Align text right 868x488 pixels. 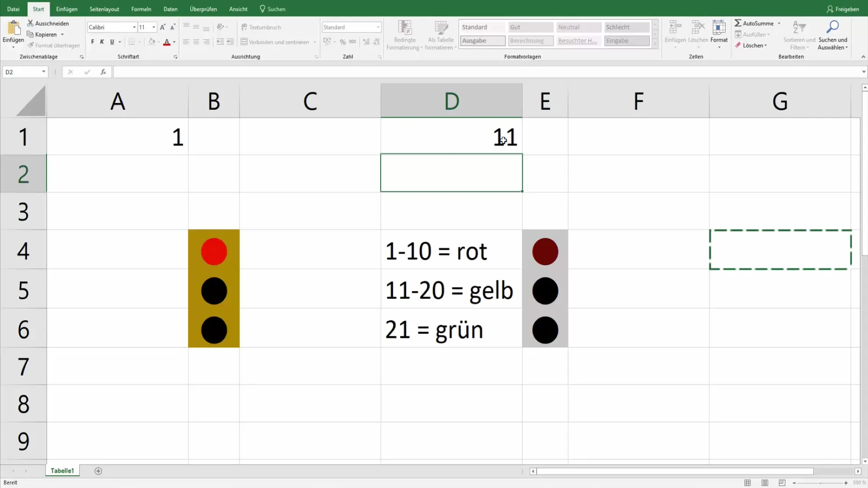pos(206,42)
